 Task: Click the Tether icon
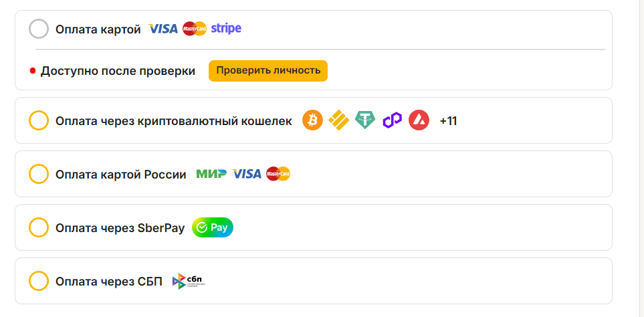[365, 120]
